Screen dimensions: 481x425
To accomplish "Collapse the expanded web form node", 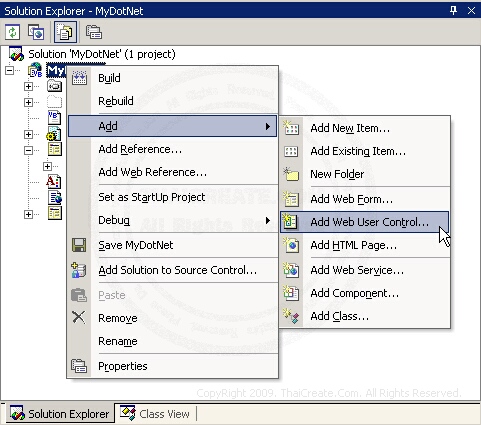I will 28,150.
